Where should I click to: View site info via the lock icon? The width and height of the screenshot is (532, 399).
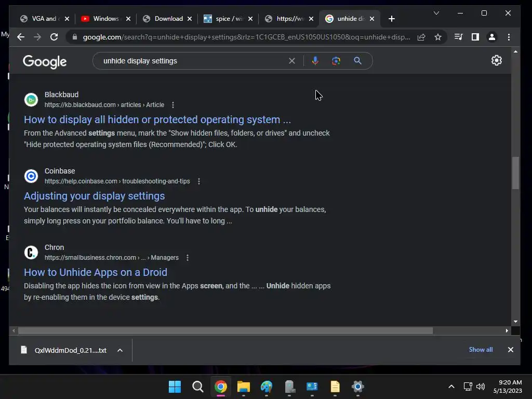75,37
